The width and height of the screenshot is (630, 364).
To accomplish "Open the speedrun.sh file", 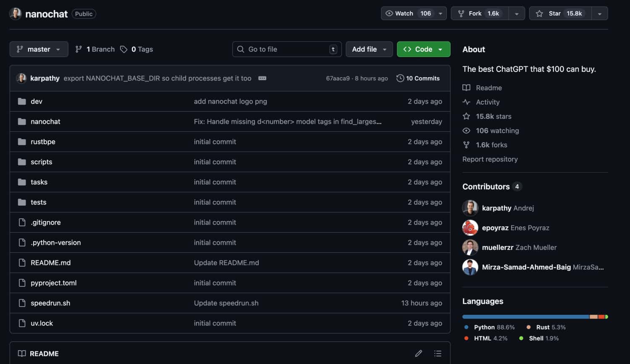I will pos(50,303).
